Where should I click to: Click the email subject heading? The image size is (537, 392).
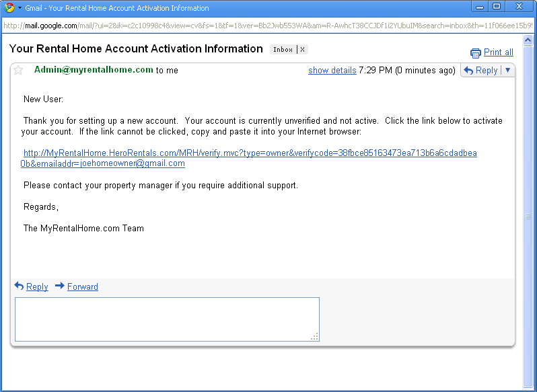(136, 49)
